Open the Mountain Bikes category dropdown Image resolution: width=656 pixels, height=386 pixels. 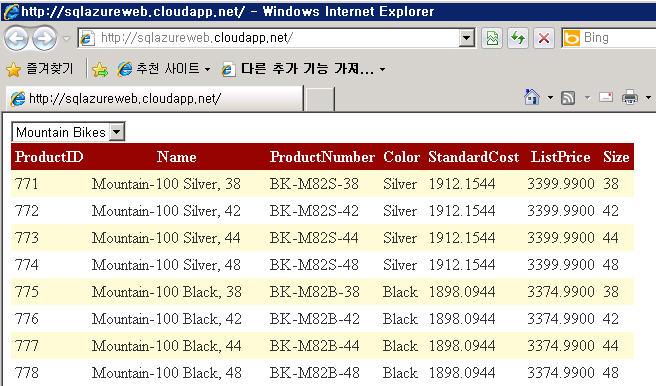pyautogui.click(x=68, y=132)
